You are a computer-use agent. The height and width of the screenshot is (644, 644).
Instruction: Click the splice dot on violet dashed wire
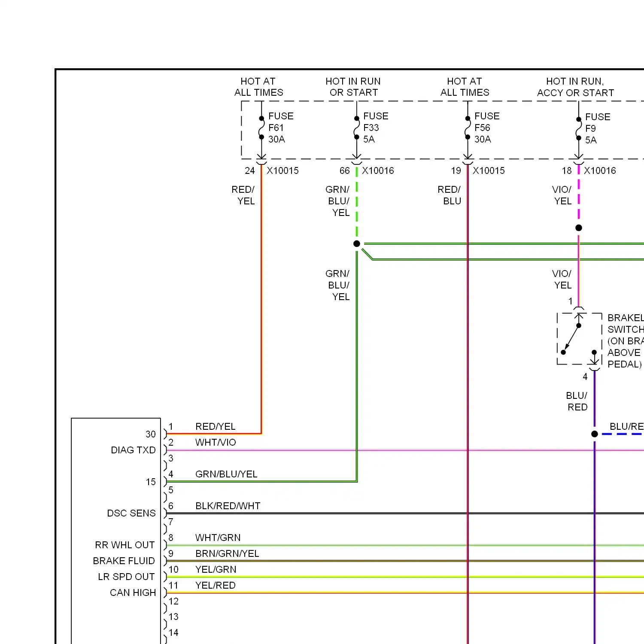pyautogui.click(x=579, y=228)
